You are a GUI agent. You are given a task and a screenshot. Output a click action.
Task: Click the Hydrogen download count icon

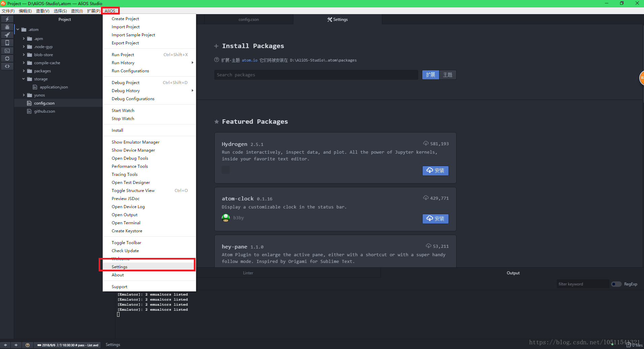point(426,144)
